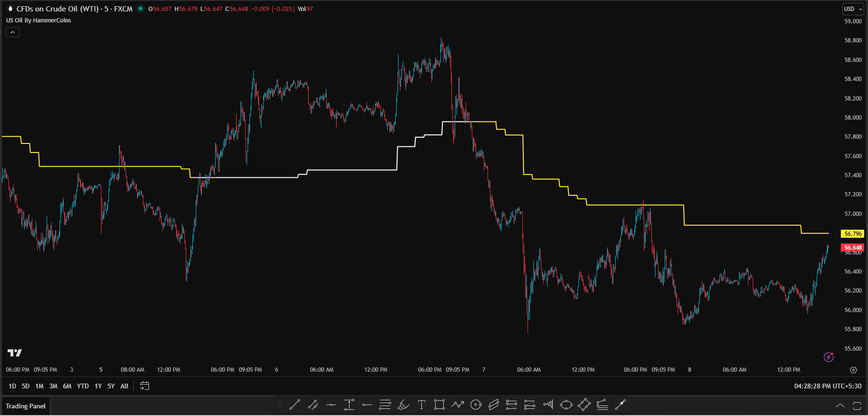Select the horizontal line tool
Viewport: 868px width, 416px height.
(331, 405)
